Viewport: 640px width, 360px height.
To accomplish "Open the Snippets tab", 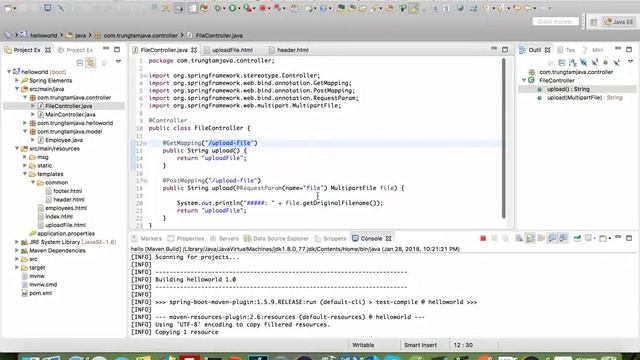I will 331,238.
